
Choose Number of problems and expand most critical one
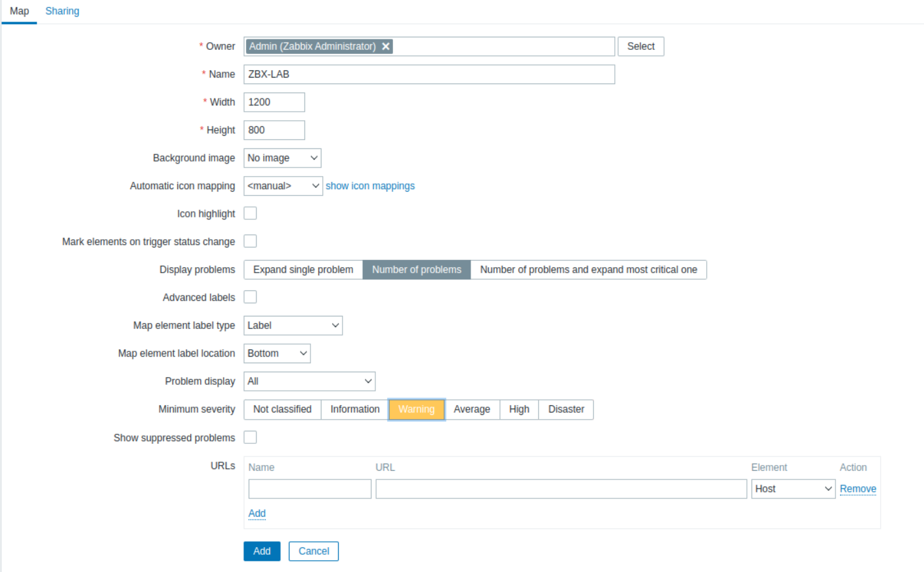(589, 270)
